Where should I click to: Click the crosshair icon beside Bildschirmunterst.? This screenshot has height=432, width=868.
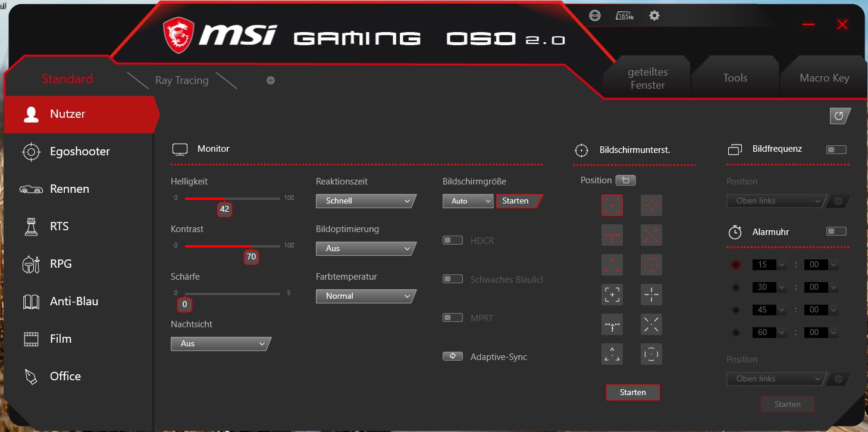pos(581,150)
